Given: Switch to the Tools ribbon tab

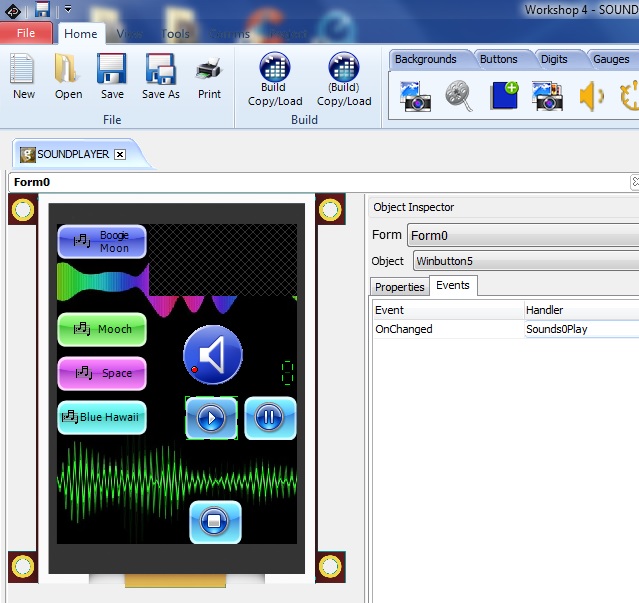Looking at the screenshot, I should [176, 33].
